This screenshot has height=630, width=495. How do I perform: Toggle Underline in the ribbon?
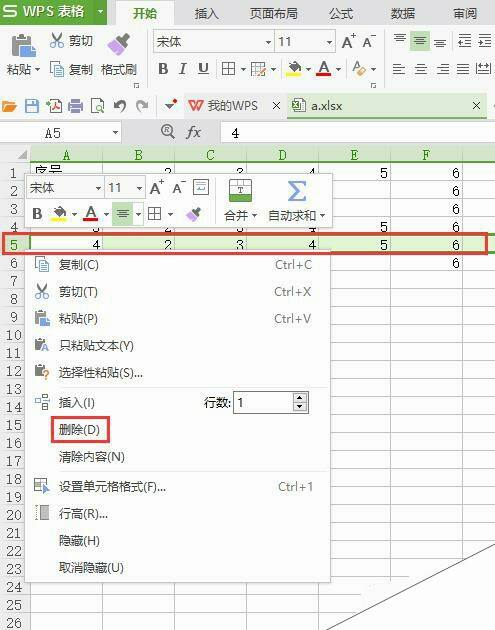click(203, 69)
